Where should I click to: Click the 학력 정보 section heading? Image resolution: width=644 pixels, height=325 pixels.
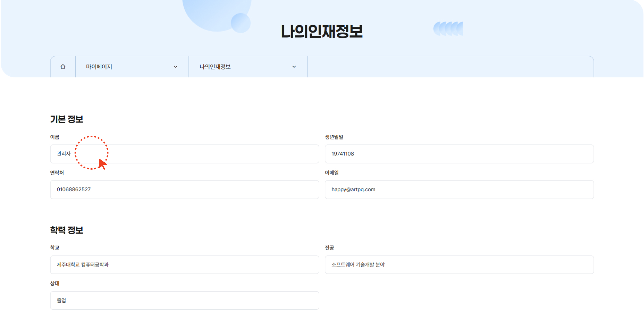click(67, 230)
